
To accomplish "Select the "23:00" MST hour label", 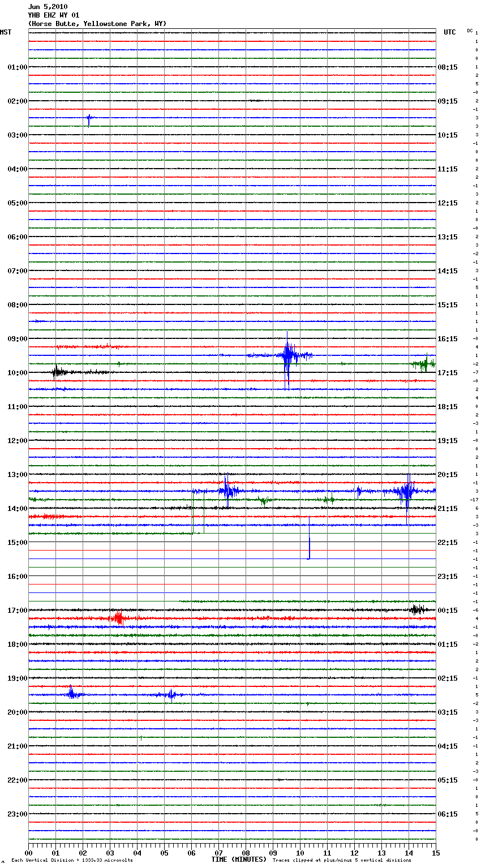I will pyautogui.click(x=17, y=814).
